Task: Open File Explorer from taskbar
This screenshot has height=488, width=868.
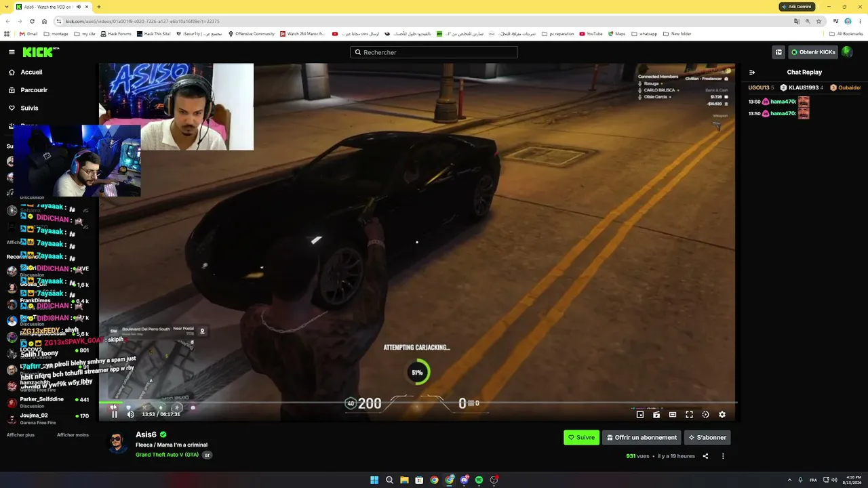Action: (404, 480)
